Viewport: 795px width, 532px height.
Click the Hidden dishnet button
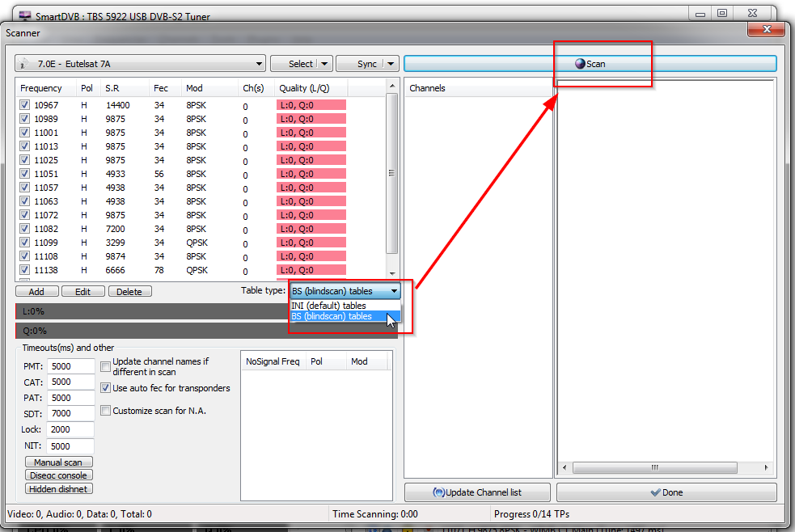click(59, 489)
